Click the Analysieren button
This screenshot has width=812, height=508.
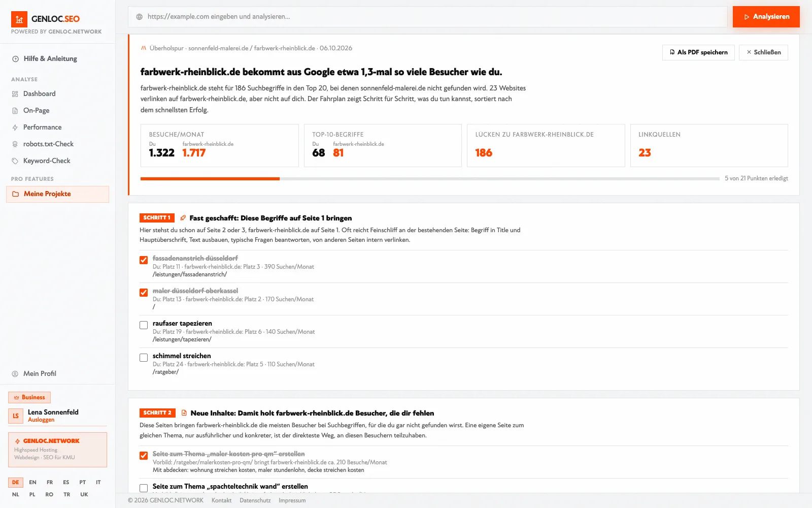pos(766,17)
